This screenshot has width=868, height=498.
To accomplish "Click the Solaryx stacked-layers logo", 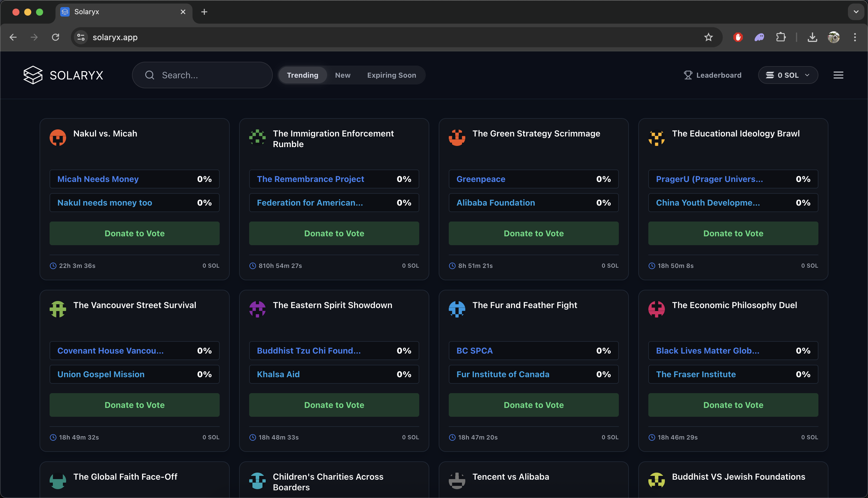I will point(33,75).
